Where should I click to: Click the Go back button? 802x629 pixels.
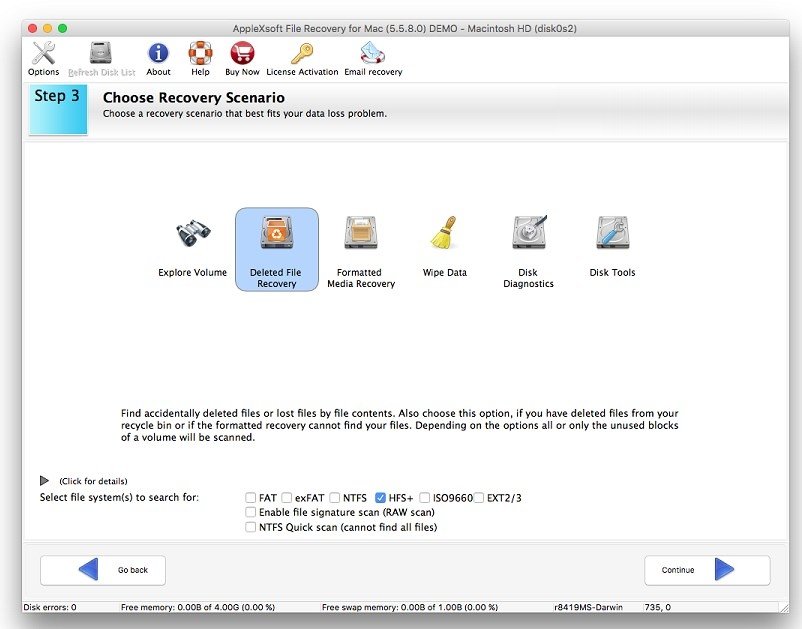tap(103, 570)
